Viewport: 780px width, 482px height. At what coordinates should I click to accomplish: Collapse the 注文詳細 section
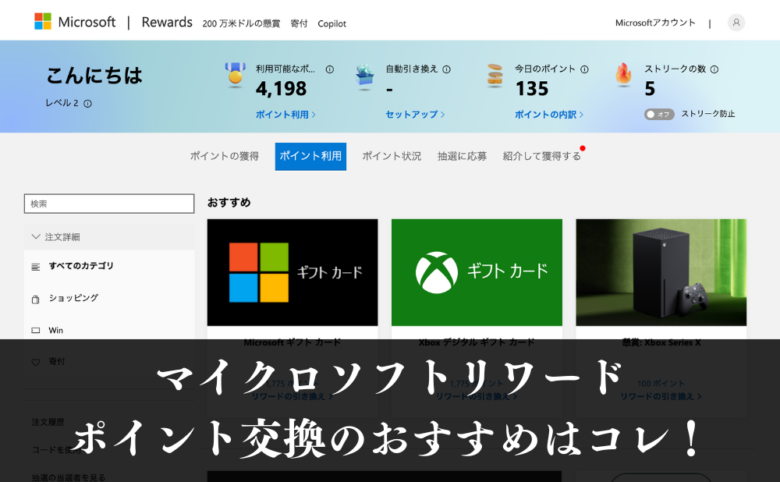pos(109,237)
